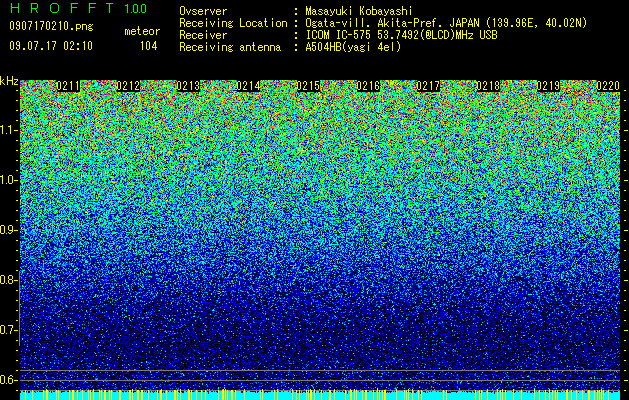The image size is (629, 400).
Task: Click the HROFFT 1.0.0 title text
Action: (x=78, y=8)
